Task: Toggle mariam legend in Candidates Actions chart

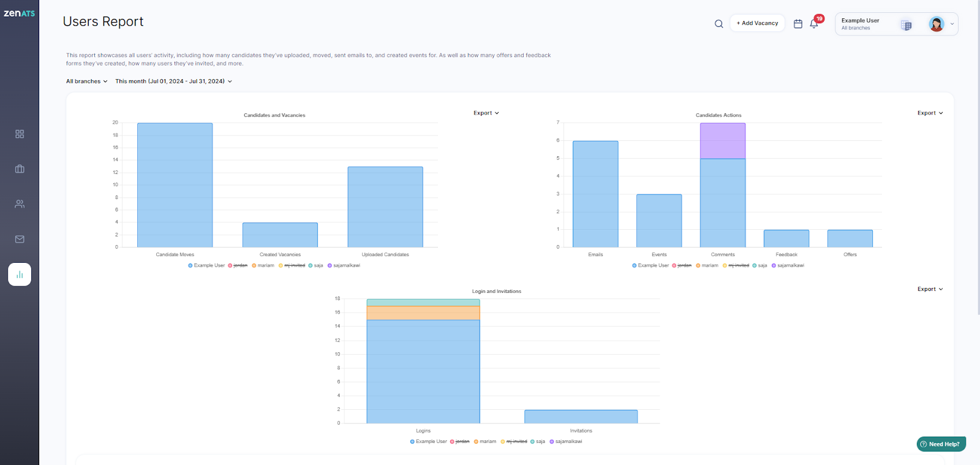Action: pos(707,265)
